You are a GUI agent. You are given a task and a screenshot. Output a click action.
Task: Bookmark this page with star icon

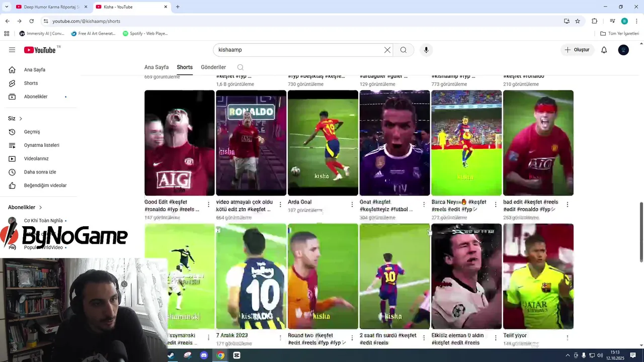tap(578, 21)
